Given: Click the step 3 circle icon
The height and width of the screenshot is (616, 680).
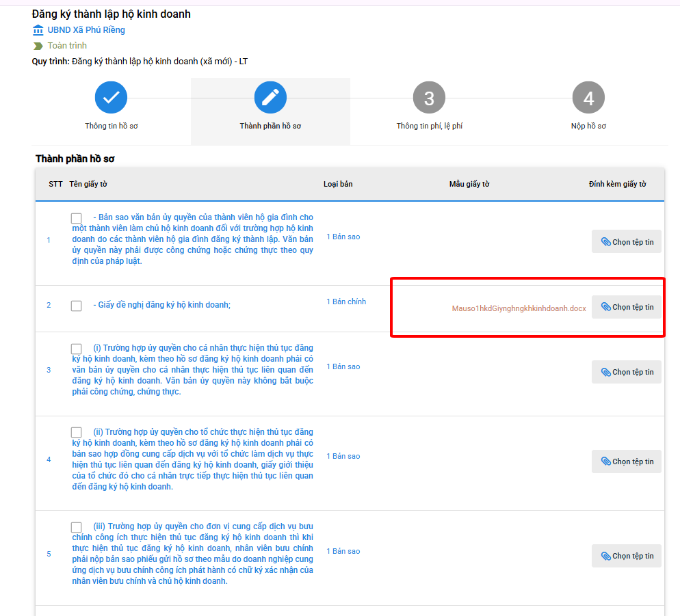Looking at the screenshot, I should [x=429, y=98].
